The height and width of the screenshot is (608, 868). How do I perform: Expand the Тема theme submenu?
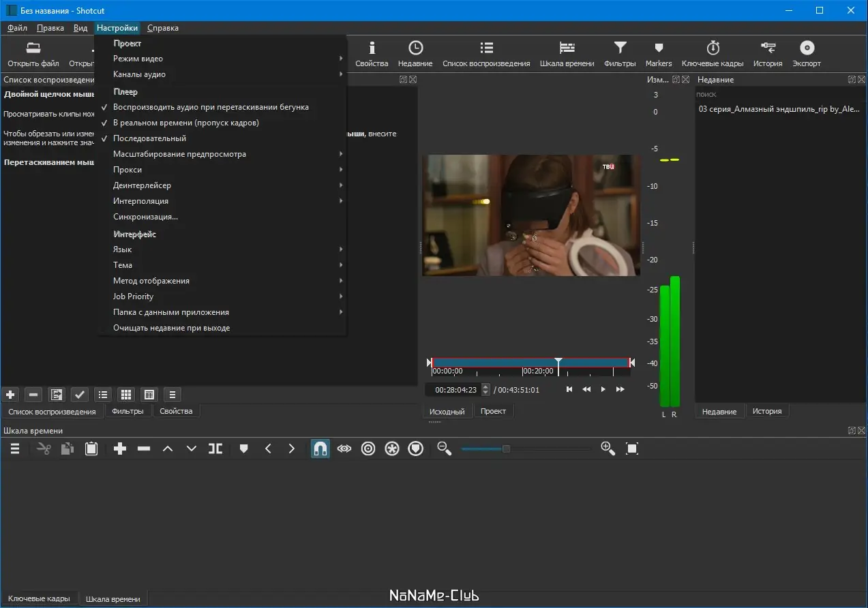coord(123,265)
